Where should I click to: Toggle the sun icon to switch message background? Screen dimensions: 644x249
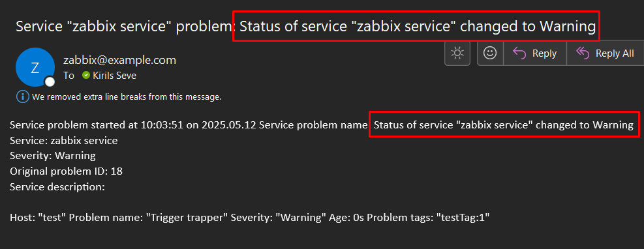(x=457, y=53)
